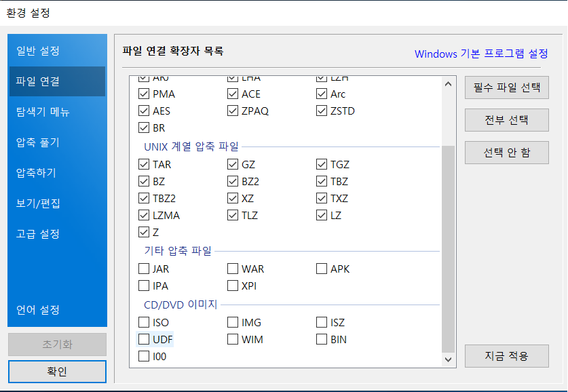
Task: Confirm with the 확인 button
Action: click(57, 372)
